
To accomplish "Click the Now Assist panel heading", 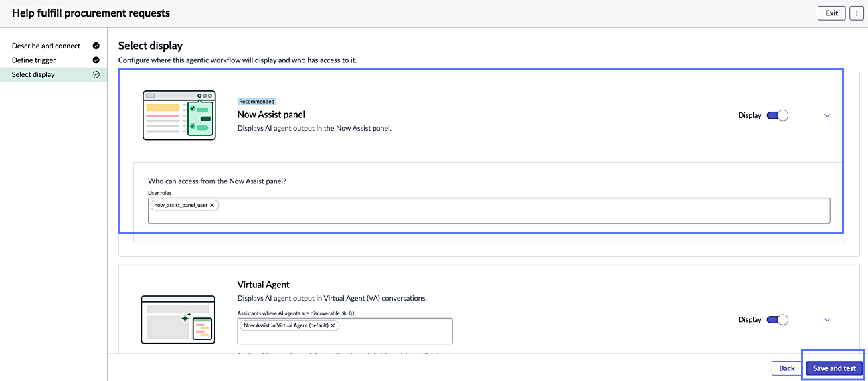I will (x=271, y=115).
